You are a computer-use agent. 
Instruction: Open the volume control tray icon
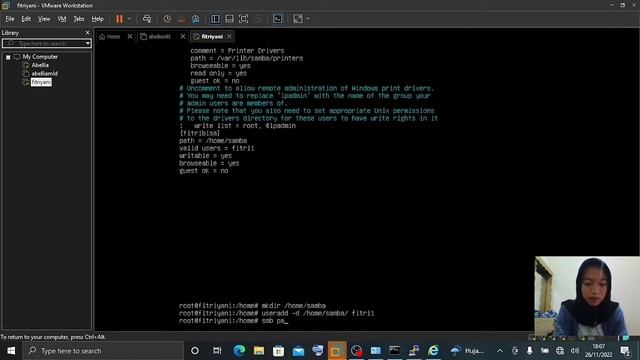click(575, 351)
